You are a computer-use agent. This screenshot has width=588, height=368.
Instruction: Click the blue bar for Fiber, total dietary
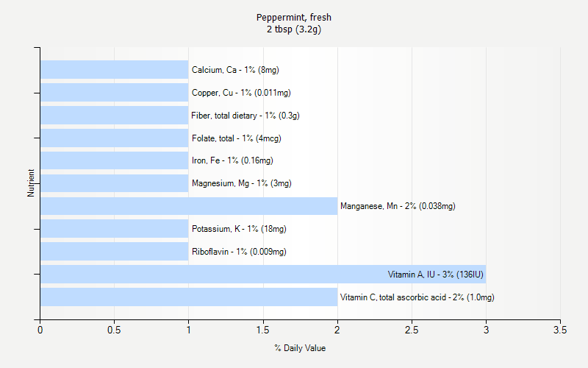pyautogui.click(x=115, y=116)
